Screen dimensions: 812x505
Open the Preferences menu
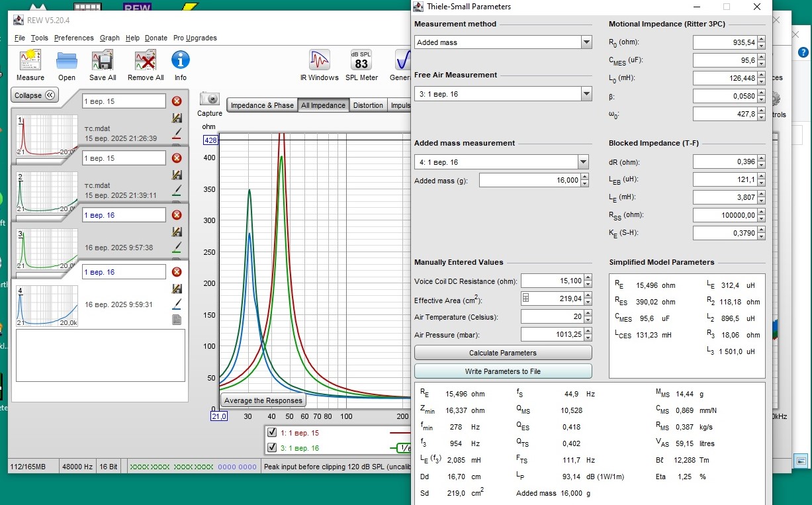(x=74, y=38)
